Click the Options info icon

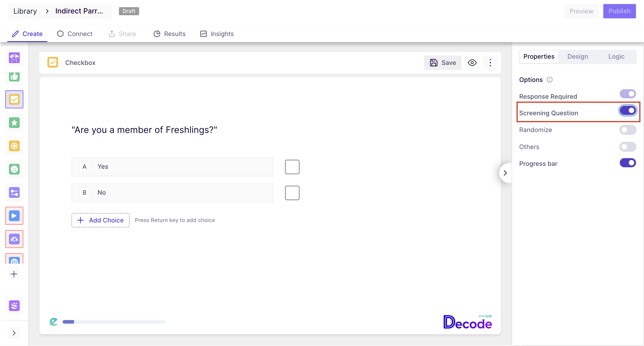[549, 80]
